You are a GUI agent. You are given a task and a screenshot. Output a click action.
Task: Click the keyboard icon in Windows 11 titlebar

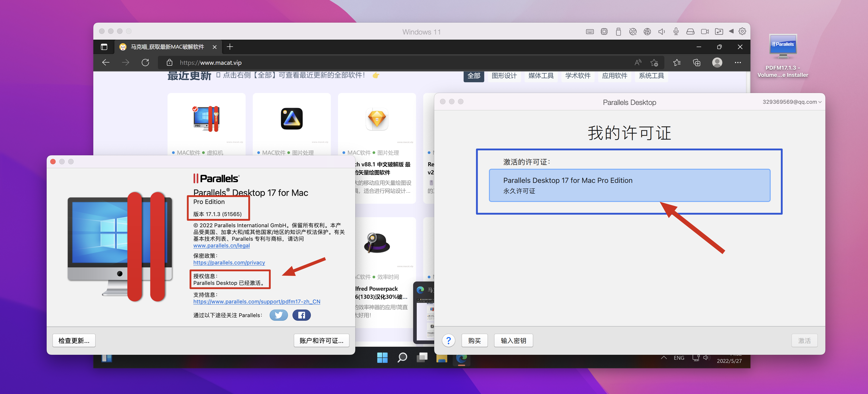pyautogui.click(x=590, y=32)
